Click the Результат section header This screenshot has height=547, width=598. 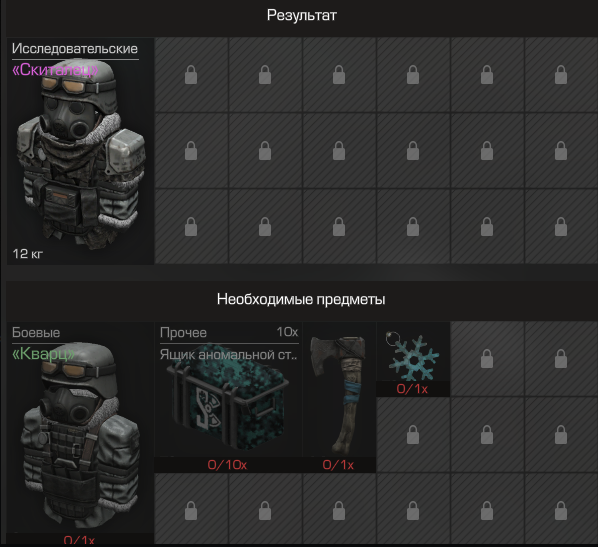(302, 15)
